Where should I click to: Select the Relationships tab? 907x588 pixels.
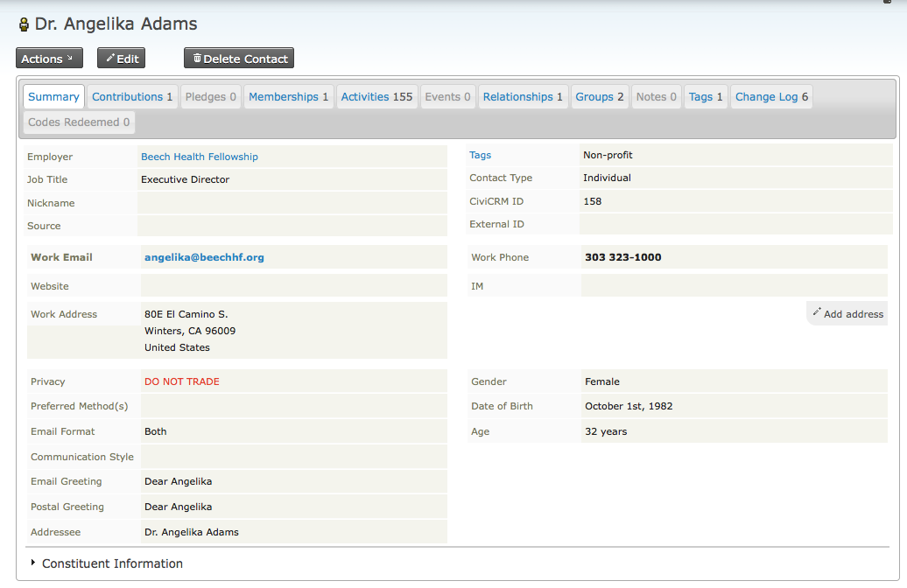(x=523, y=96)
